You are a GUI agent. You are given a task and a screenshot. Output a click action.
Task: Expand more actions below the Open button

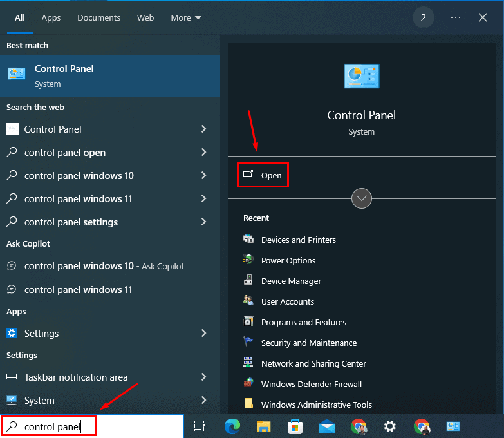362,198
